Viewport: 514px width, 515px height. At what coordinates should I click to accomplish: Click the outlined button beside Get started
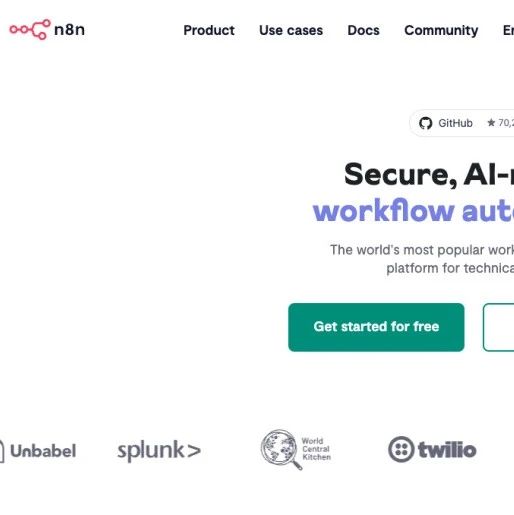pyautogui.click(x=498, y=327)
